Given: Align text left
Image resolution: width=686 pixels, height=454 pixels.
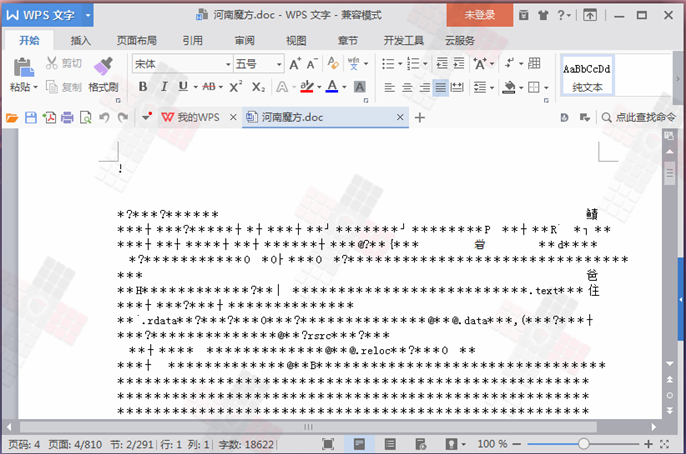Looking at the screenshot, I should pos(389,87).
